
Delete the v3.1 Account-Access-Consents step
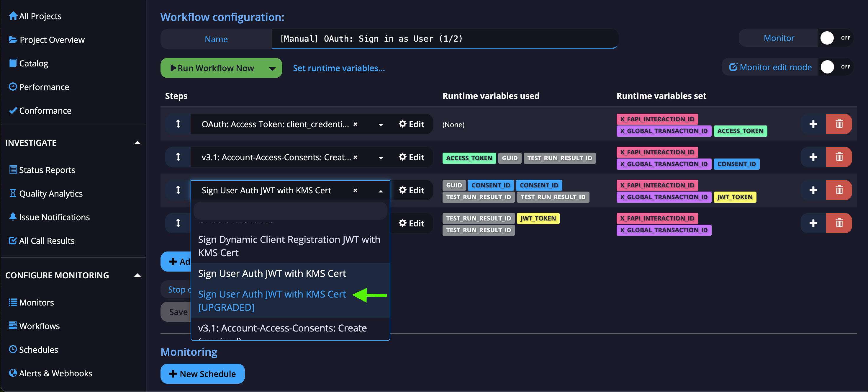tap(839, 157)
